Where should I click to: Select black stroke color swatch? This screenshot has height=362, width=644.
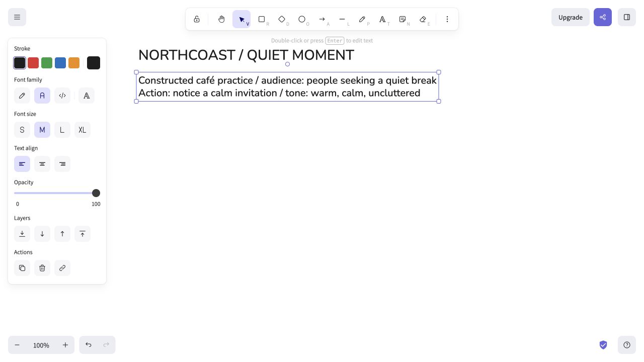[x=20, y=63]
